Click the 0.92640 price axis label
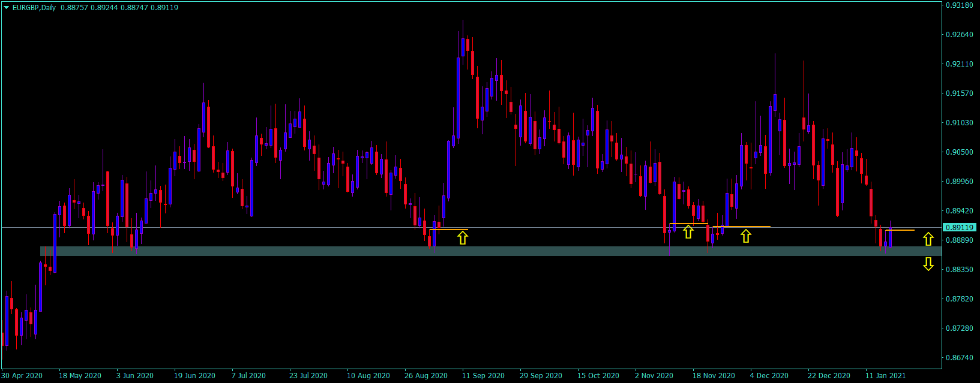This screenshot has width=980, height=383. (960, 35)
